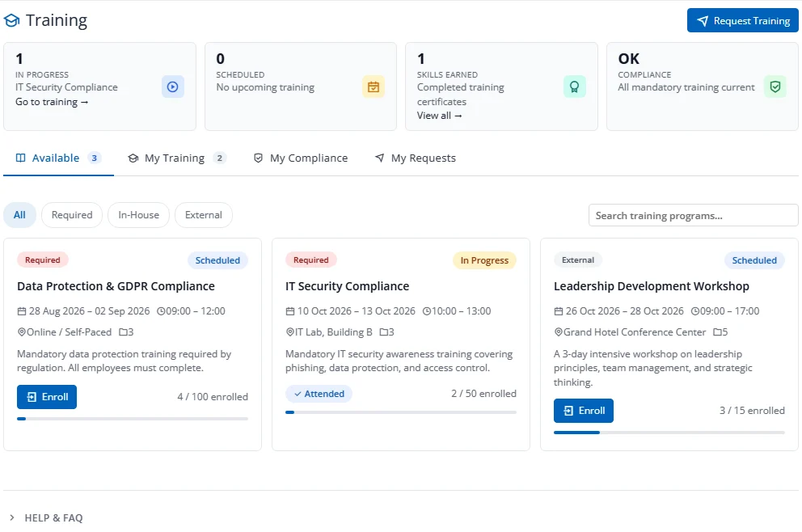Follow the Go to training link
The width and height of the screenshot is (802, 532).
click(52, 102)
